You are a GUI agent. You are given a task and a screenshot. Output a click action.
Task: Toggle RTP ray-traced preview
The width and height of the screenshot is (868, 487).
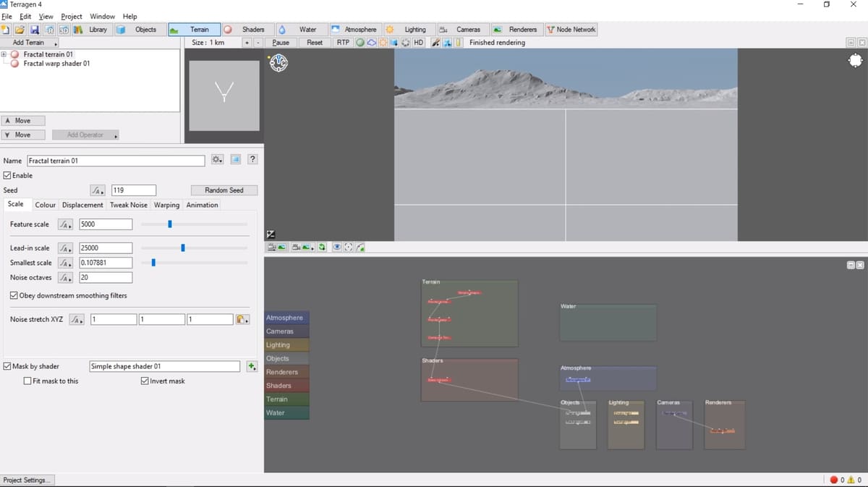tap(344, 43)
